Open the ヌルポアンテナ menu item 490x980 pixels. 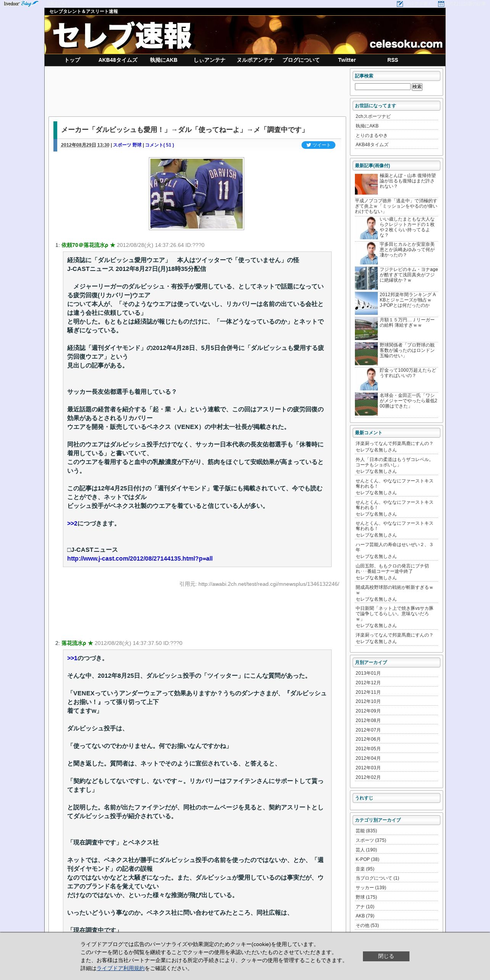(x=255, y=60)
